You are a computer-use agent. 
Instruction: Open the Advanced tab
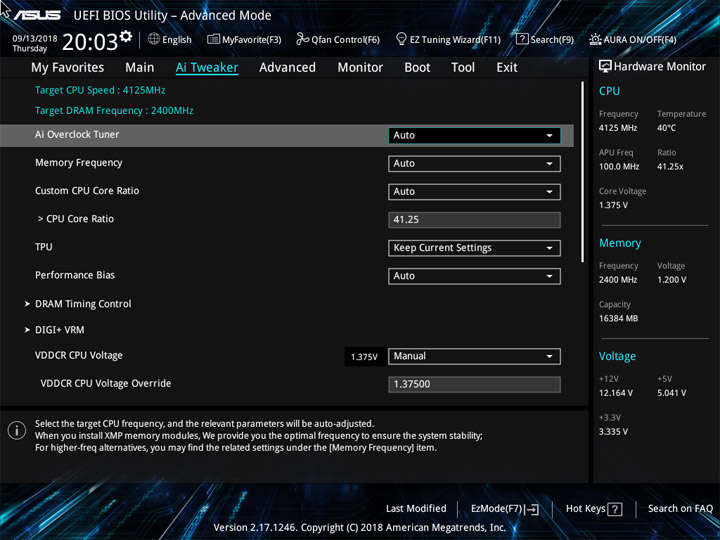point(287,68)
